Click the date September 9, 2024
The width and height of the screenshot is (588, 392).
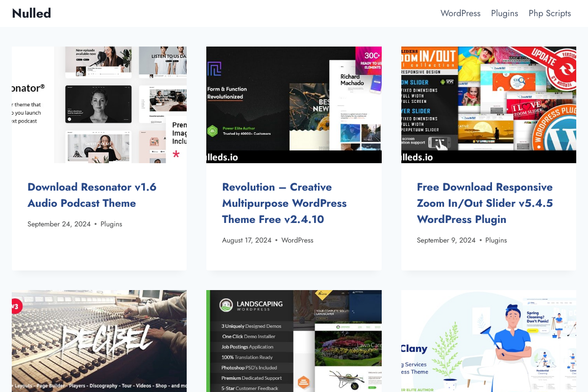tap(446, 240)
